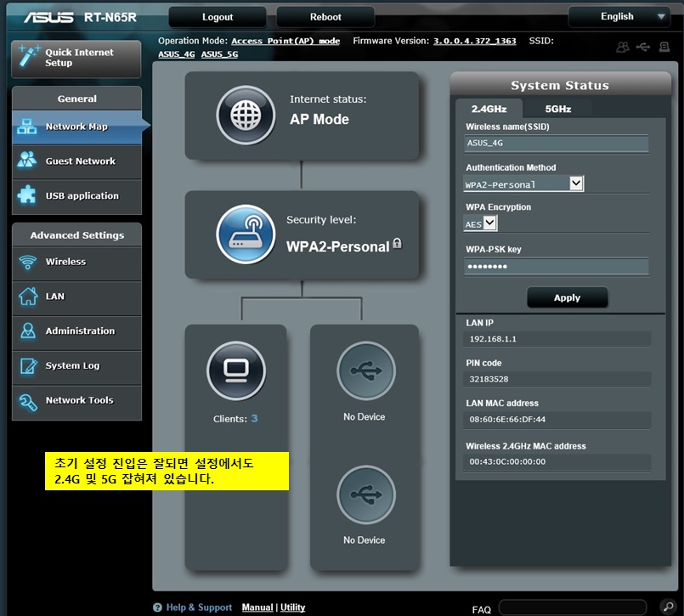
Task: Open LAN settings
Action: click(x=76, y=297)
